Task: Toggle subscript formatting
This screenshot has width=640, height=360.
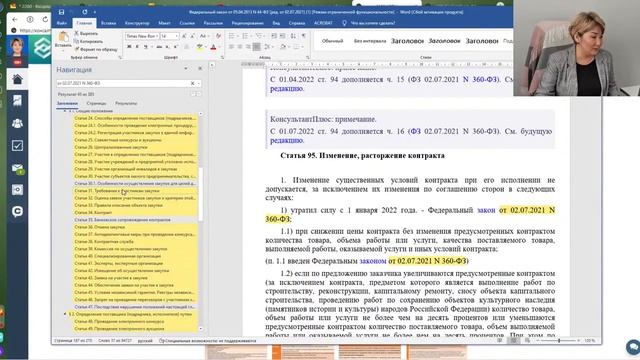Action: click(x=168, y=47)
